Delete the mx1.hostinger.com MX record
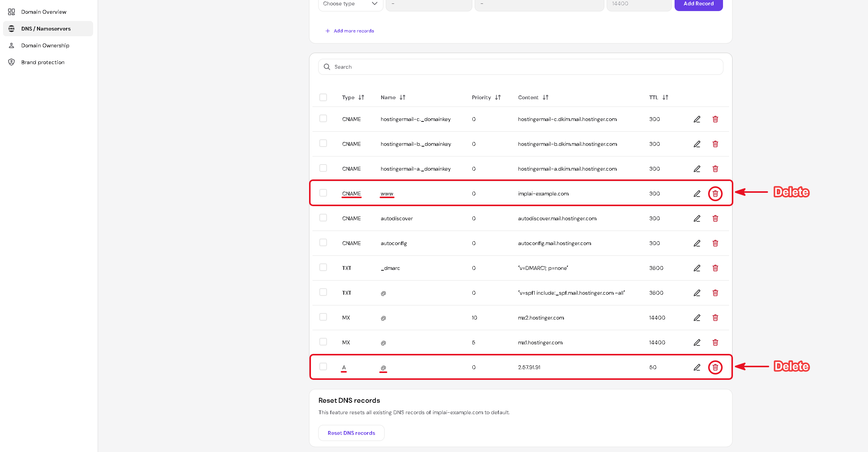868x452 pixels. (715, 342)
